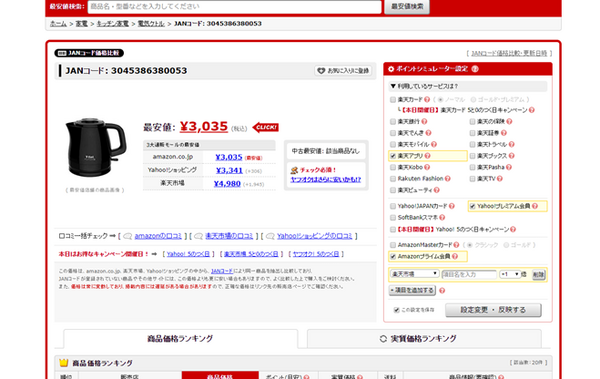Open help icon beside 楽天Kobo
The width and height of the screenshot is (600, 379).
(427, 167)
